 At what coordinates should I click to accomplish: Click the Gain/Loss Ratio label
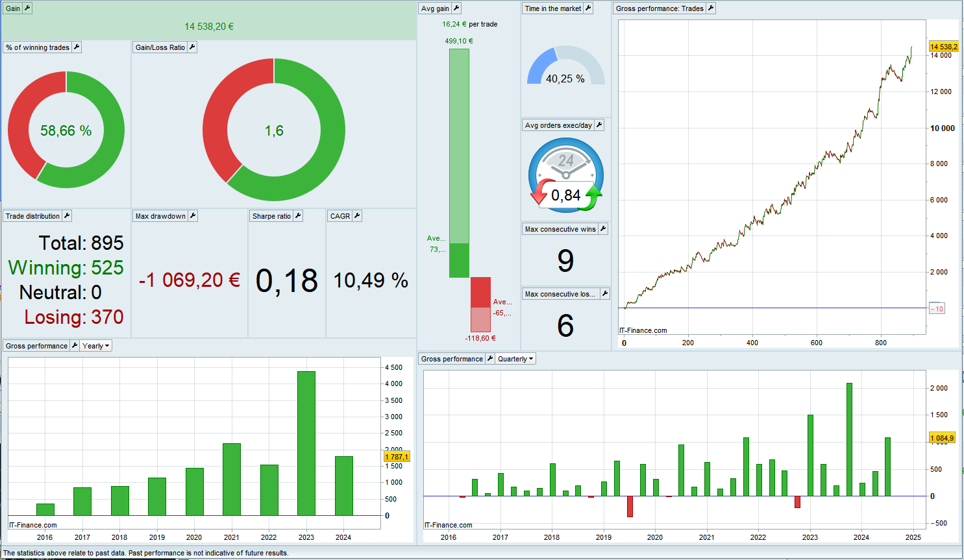click(160, 47)
